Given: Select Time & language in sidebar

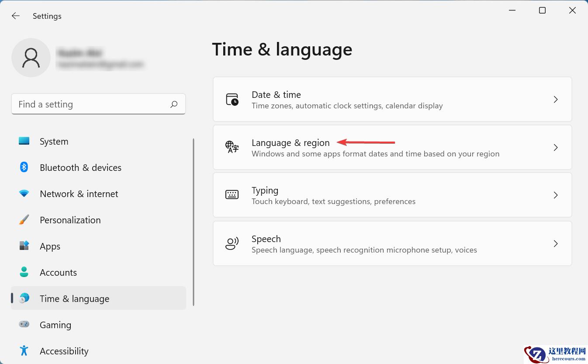Looking at the screenshot, I should point(98,298).
